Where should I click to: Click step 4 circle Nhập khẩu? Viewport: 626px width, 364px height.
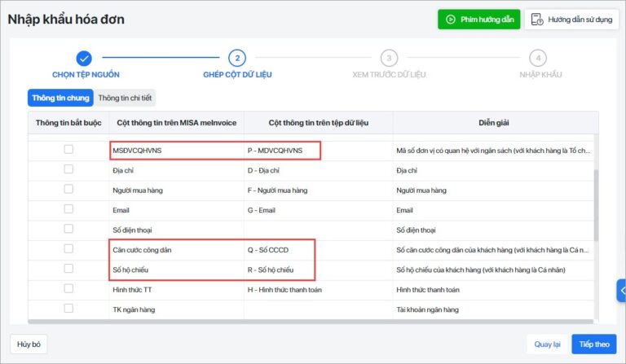(x=538, y=58)
